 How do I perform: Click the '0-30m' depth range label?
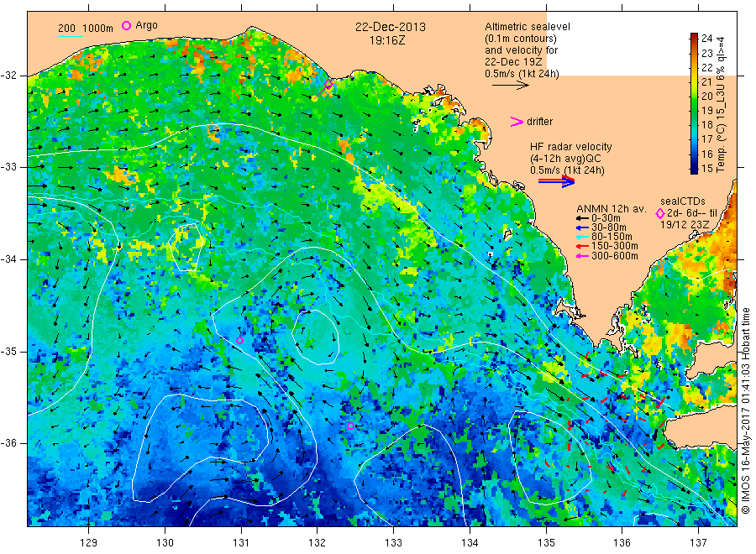606,218
